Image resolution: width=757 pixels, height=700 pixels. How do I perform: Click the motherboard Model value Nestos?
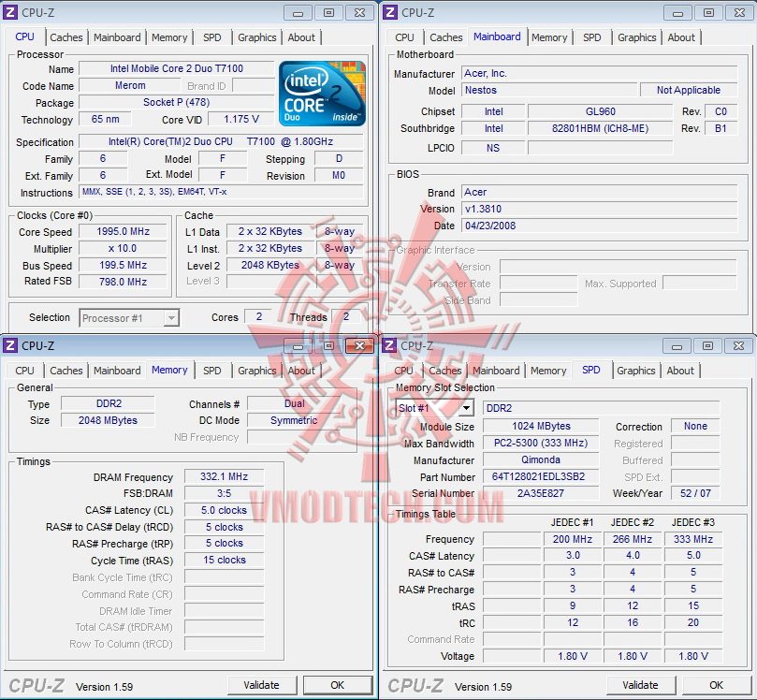[549, 90]
